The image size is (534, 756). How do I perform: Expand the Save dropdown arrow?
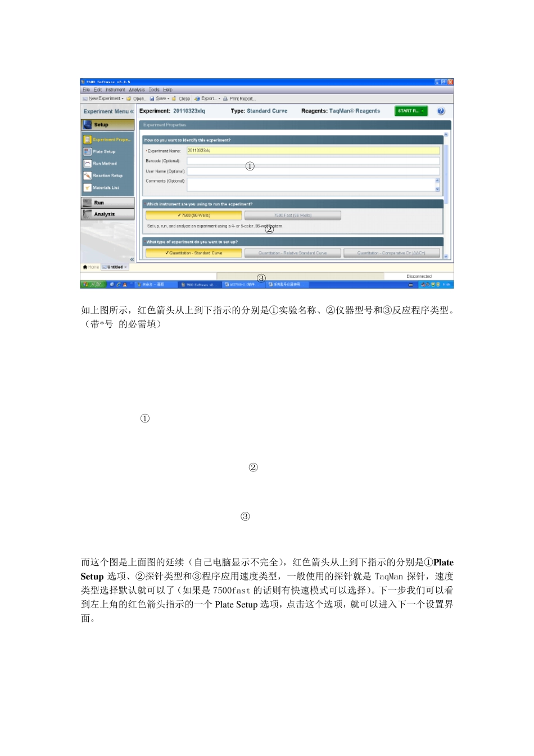pos(168,98)
